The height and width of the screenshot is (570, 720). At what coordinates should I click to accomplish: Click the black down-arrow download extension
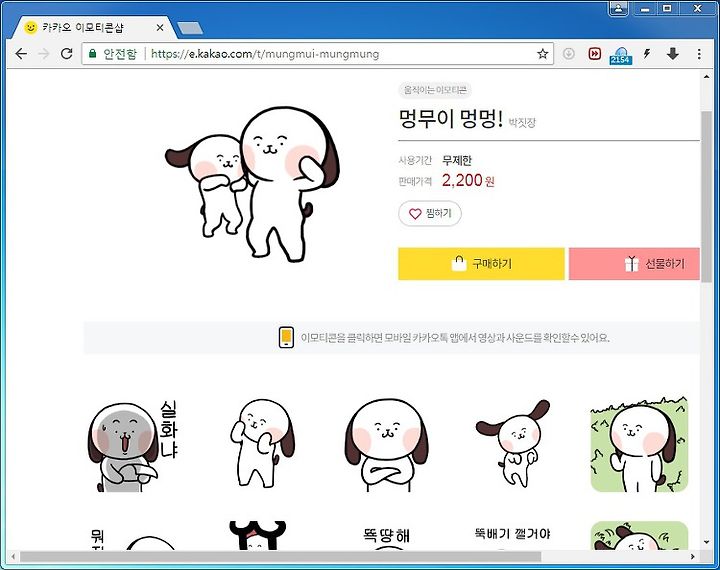tap(673, 54)
